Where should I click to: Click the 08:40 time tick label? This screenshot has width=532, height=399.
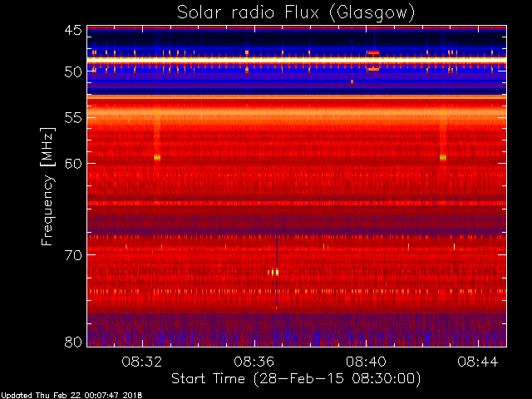click(366, 362)
